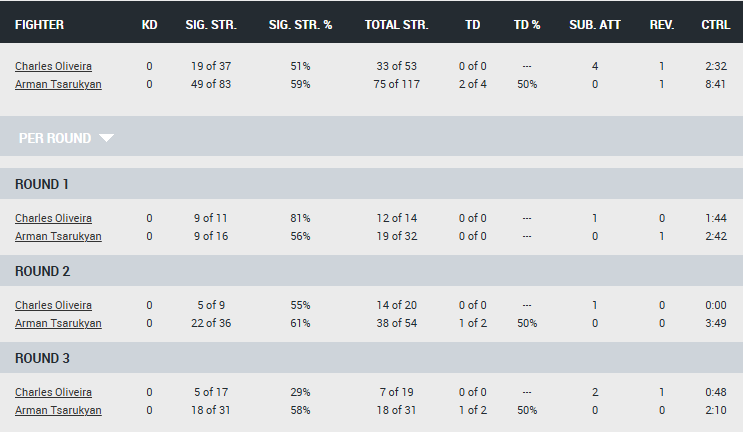
Task: Collapse the PER ROUND section arrow
Action: pos(106,138)
